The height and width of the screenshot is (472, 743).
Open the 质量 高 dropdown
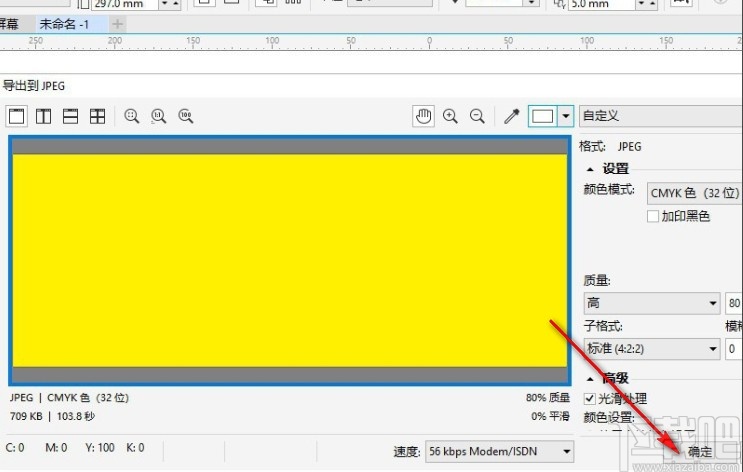tap(652, 303)
